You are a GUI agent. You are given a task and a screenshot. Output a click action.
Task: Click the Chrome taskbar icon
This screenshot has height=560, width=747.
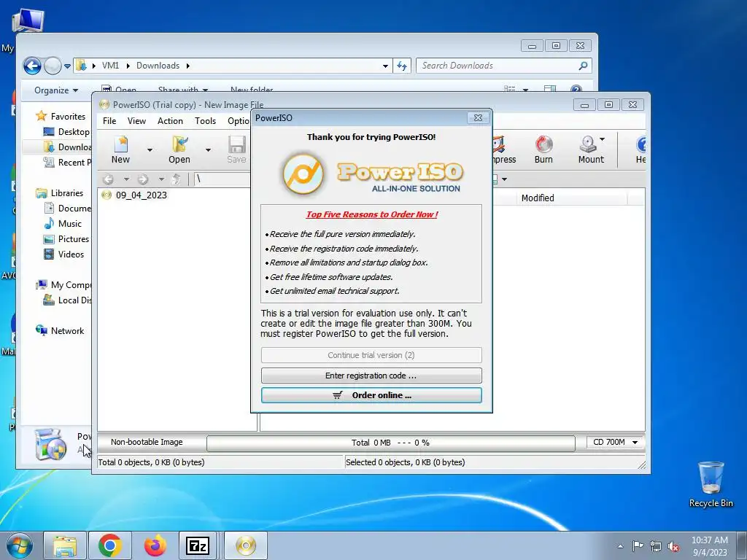click(110, 545)
